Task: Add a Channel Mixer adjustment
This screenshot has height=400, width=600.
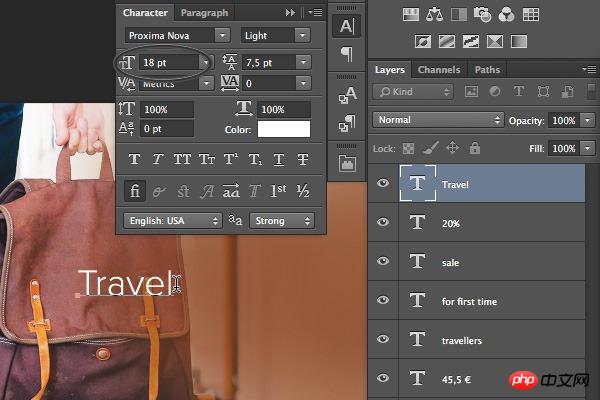Action: click(x=506, y=15)
